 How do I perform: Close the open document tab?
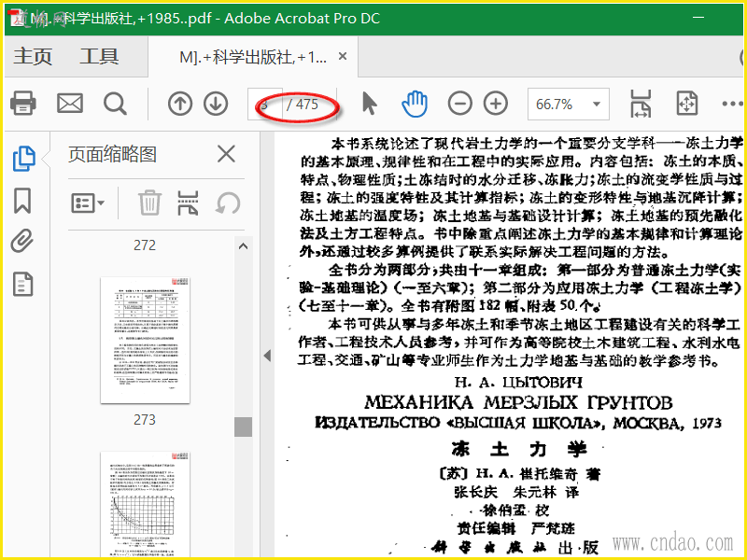342,56
